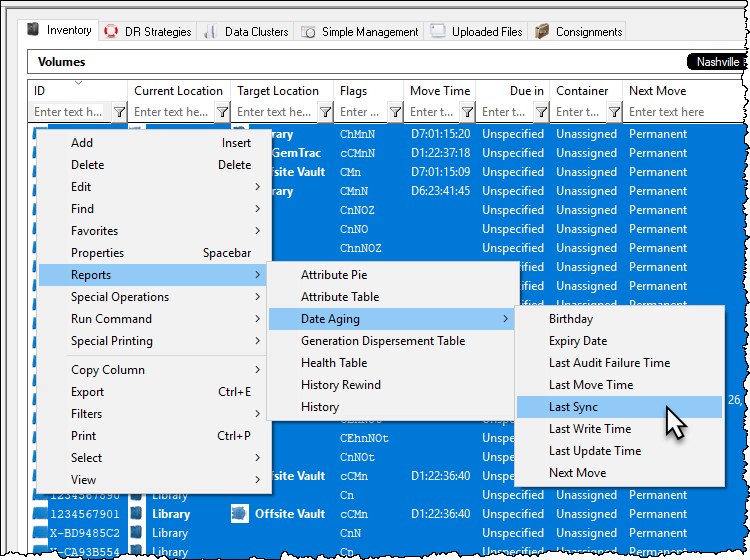Viewport: 750px width, 560px height.
Task: Choose Last Move Time report
Action: 619,384
